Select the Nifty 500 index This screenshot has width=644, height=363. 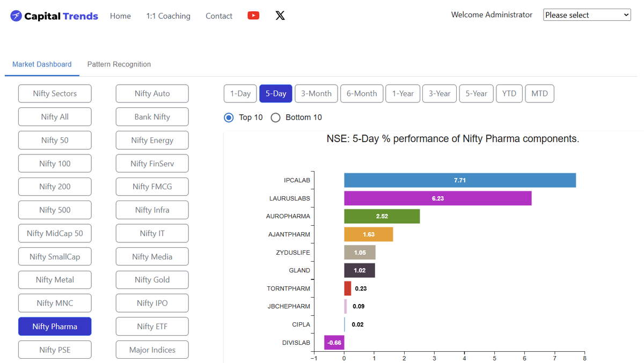(55, 210)
